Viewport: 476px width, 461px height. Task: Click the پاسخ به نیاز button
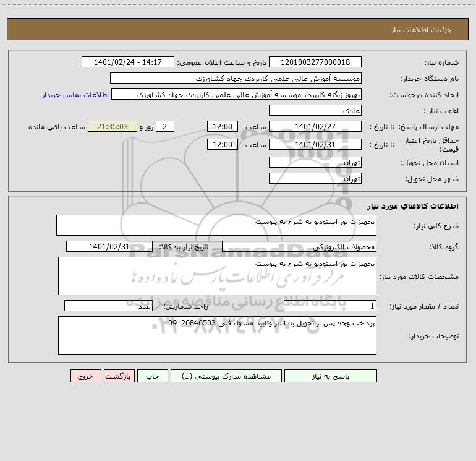[x=330, y=376]
